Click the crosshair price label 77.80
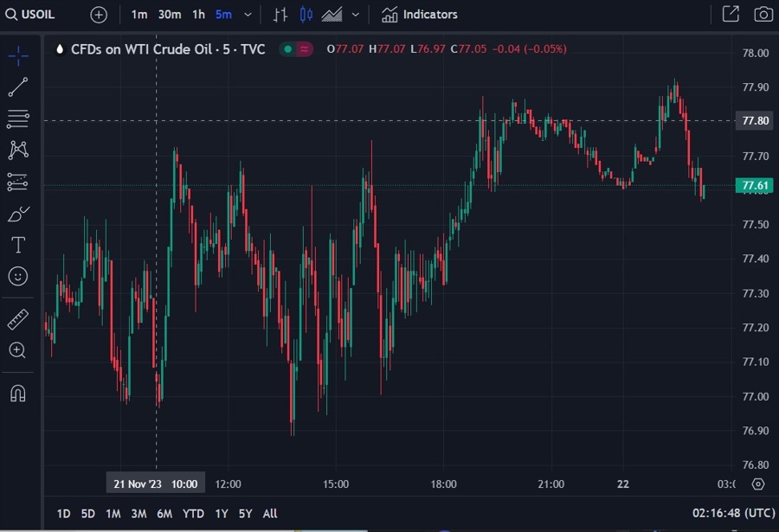This screenshot has width=779, height=532. [x=755, y=121]
